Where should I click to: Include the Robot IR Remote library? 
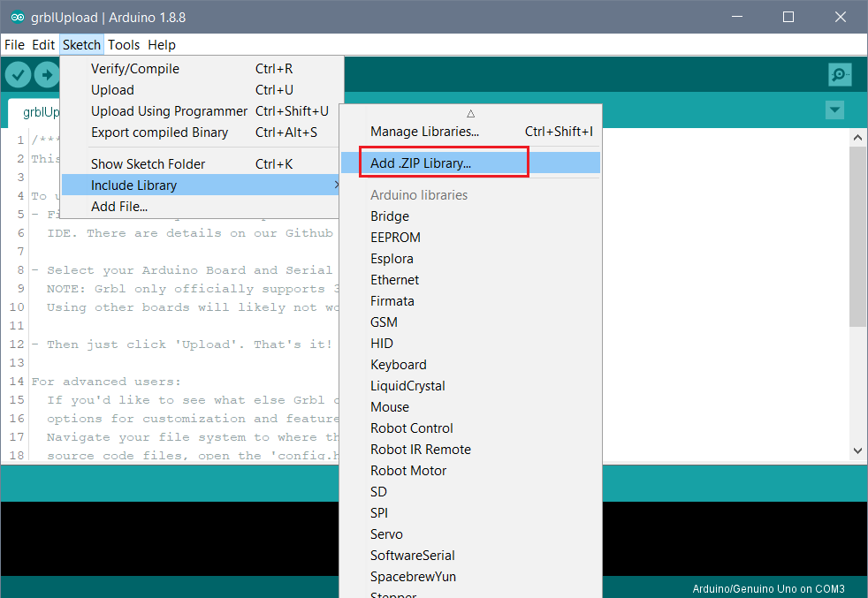(470, 450)
